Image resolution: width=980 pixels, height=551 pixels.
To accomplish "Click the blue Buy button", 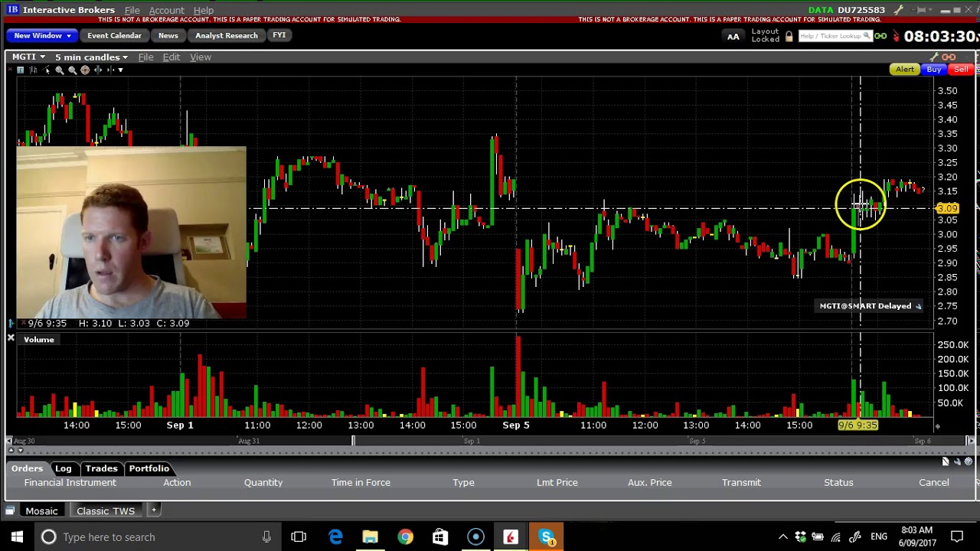I will 933,70.
